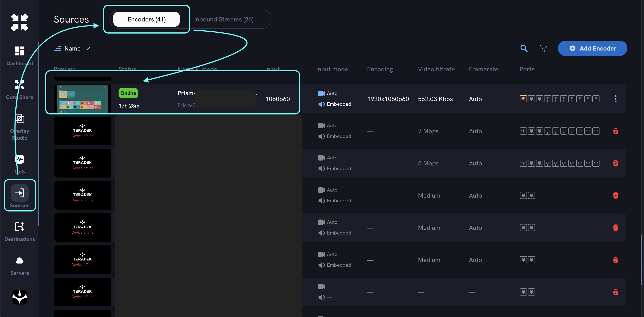Toggle the highlighted WiFi port on the Prism encoder
Image resolution: width=644 pixels, height=317 pixels.
tap(523, 99)
